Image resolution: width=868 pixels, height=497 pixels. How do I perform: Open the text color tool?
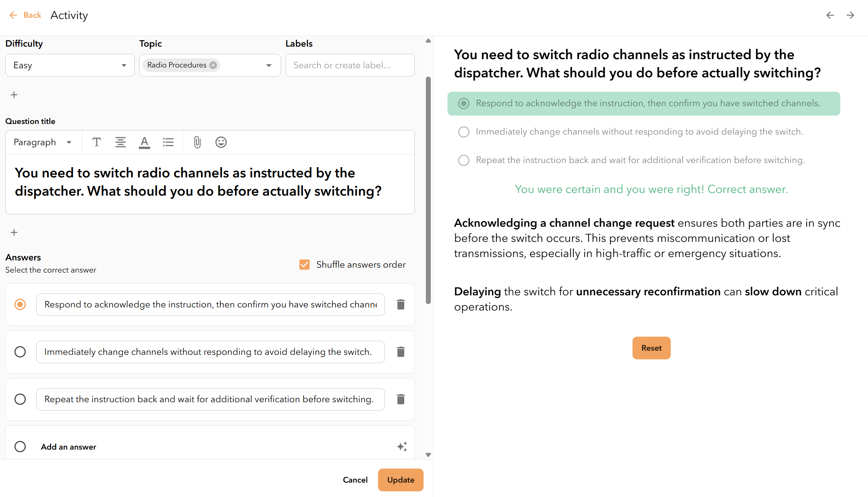tap(144, 142)
